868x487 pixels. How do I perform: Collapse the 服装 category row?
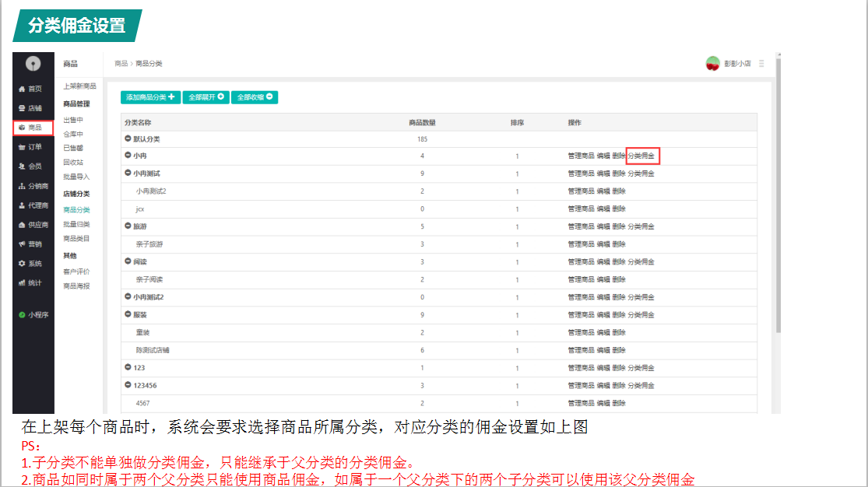128,315
